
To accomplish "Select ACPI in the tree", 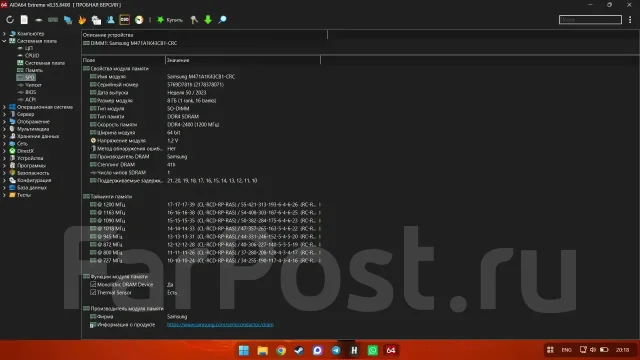I will (31, 100).
